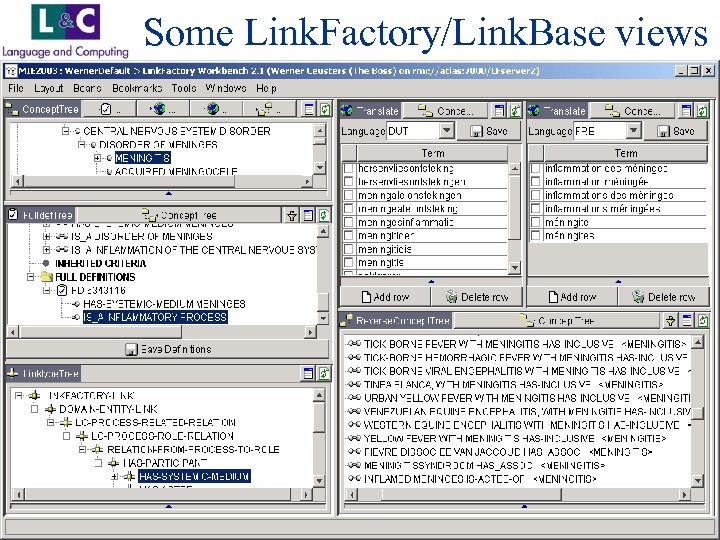
Task: Check the box for meningesinflammatie
Action: [x=349, y=222]
